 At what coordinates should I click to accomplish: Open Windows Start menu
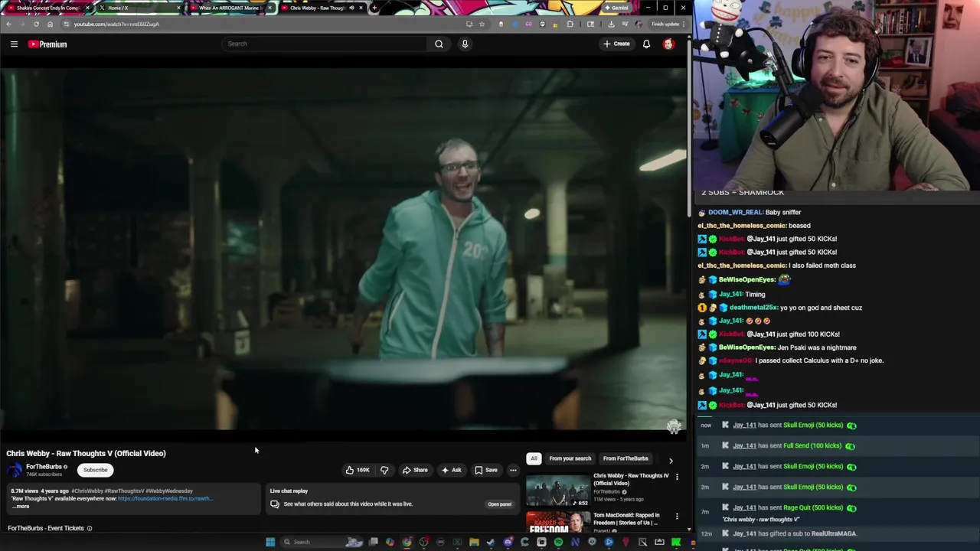(269, 542)
